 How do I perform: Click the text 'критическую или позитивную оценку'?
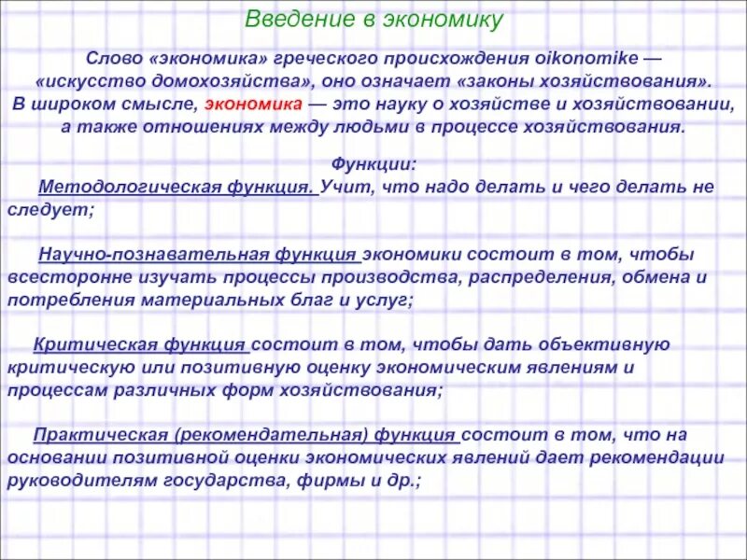[x=189, y=368]
